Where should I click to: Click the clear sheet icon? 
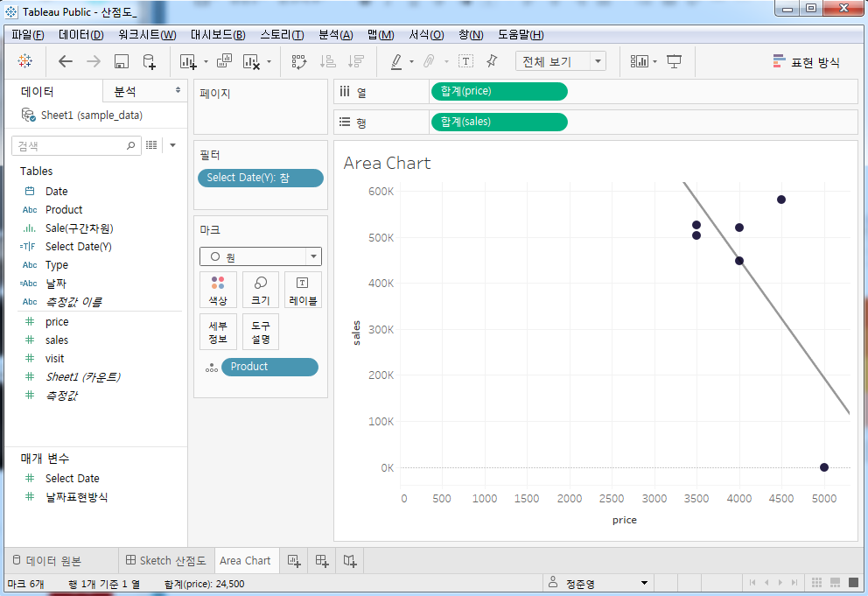(x=251, y=61)
